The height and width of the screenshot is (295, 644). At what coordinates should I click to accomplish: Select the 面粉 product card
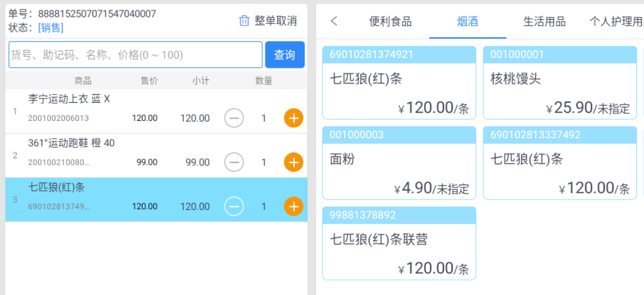coord(400,163)
